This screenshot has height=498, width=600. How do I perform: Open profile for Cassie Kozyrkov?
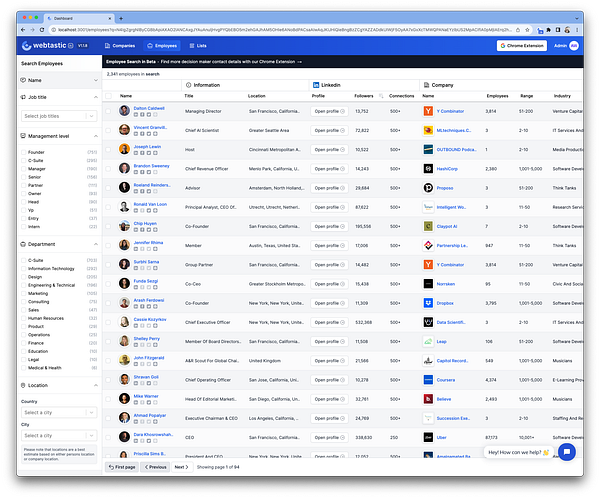(329, 322)
